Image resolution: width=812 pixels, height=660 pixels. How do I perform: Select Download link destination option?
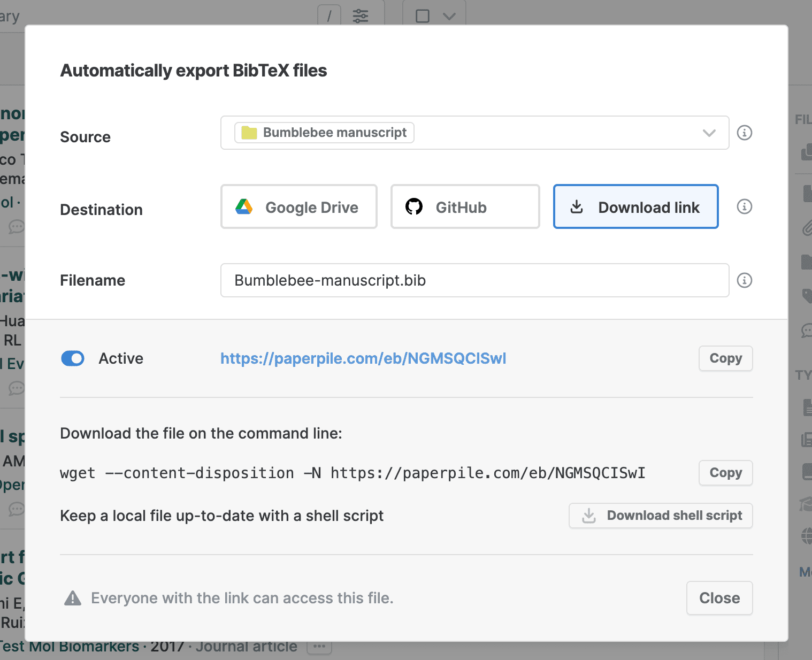click(x=635, y=207)
